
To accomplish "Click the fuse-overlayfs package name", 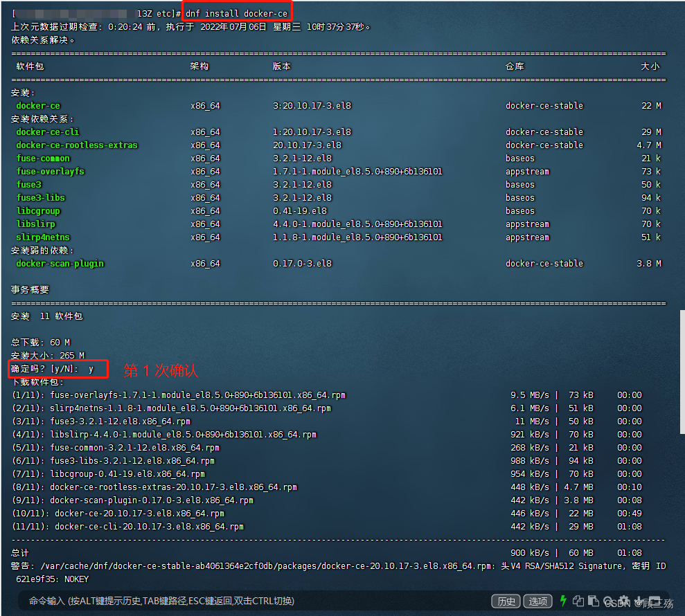I will tap(50, 171).
